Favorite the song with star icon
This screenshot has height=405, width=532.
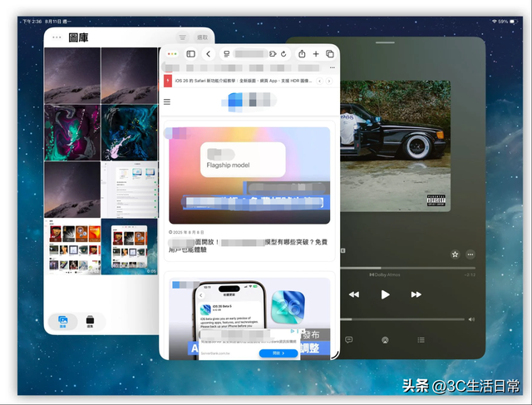pyautogui.click(x=455, y=254)
